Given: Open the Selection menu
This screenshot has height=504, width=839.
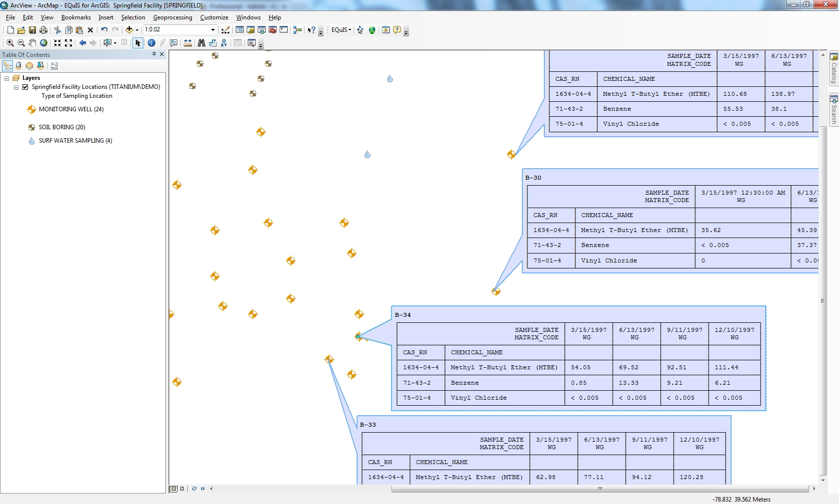Looking at the screenshot, I should 133,17.
